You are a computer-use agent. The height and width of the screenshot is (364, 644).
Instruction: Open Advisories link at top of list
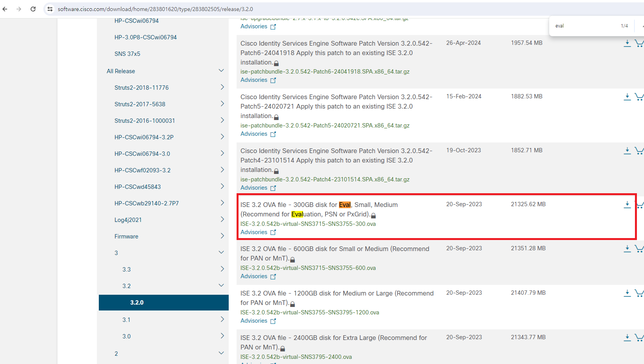258,26
